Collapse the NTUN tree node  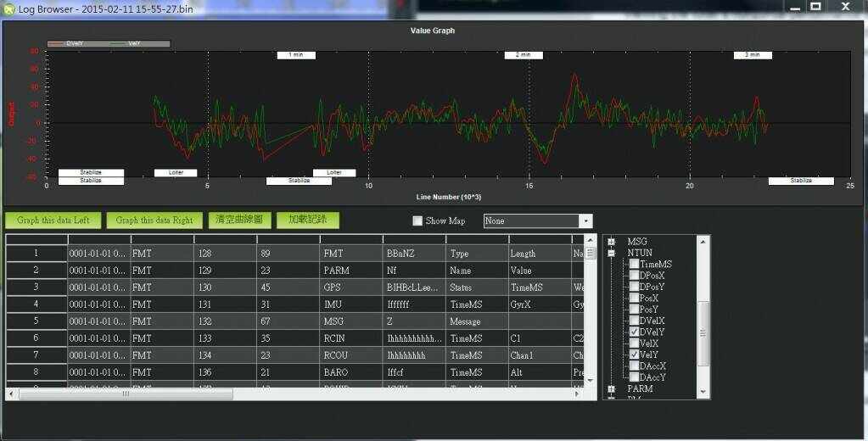tap(611, 253)
